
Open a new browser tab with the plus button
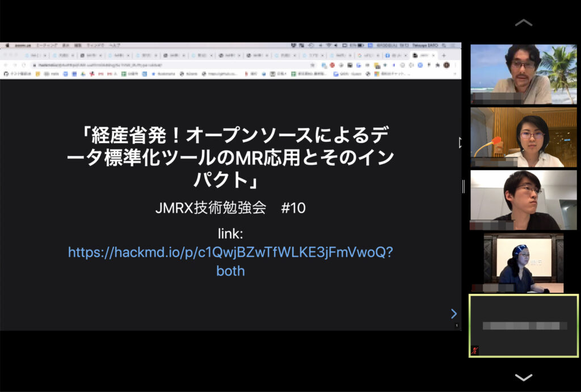pyautogui.click(x=444, y=56)
